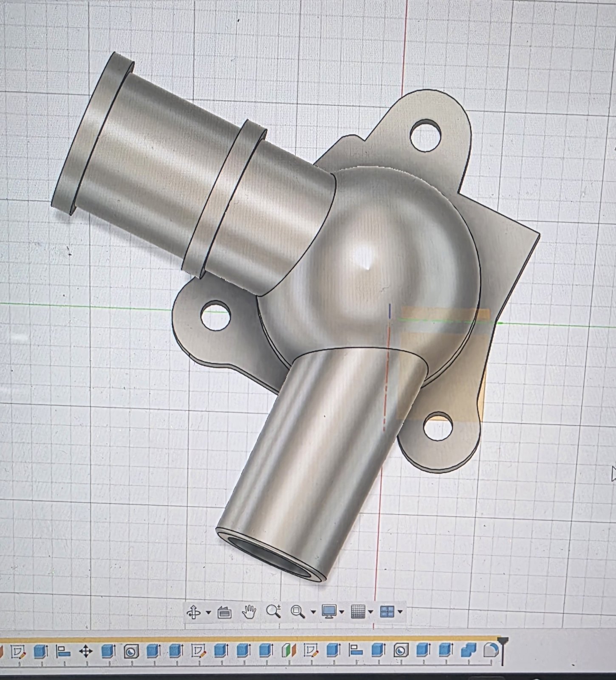Viewport: 616px width, 680px height.
Task: Select the top flange mounting hole
Action: click(426, 135)
